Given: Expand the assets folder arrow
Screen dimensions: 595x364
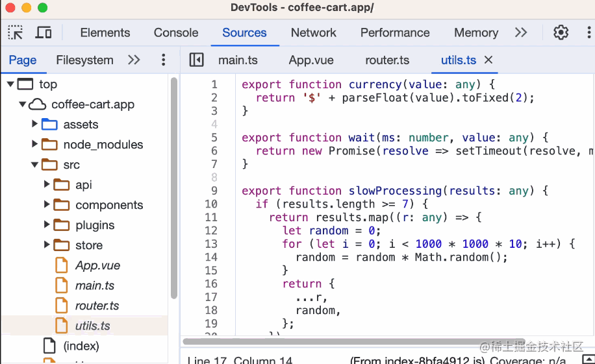Looking at the screenshot, I should tap(34, 124).
